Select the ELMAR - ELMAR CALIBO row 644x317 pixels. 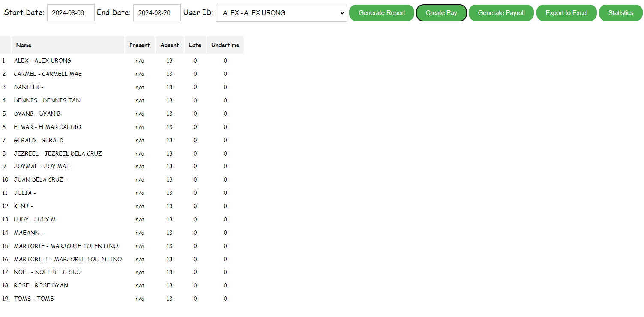pyautogui.click(x=48, y=127)
